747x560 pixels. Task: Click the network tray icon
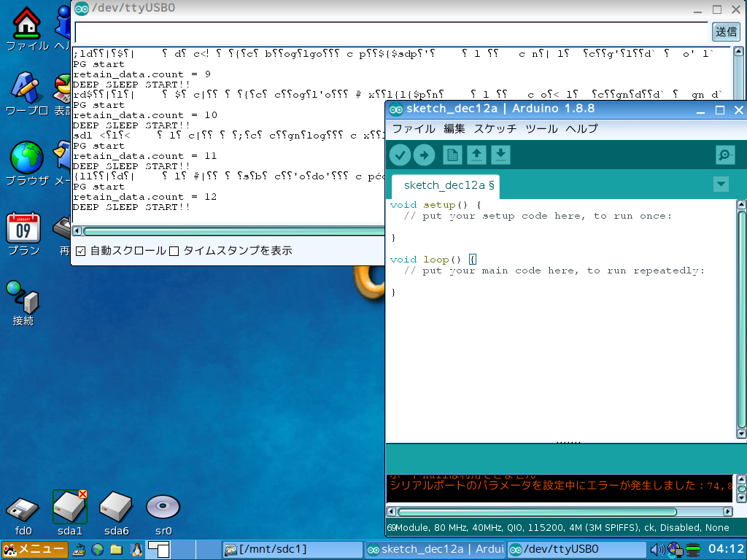pyautogui.click(x=675, y=550)
